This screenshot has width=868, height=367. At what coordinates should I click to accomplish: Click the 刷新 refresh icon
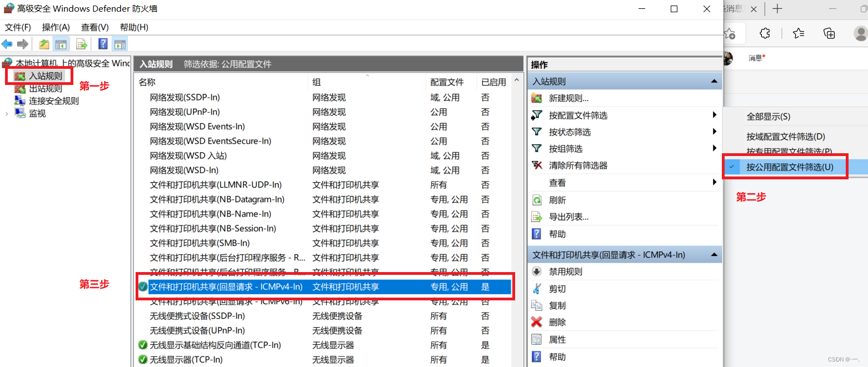pyautogui.click(x=537, y=200)
